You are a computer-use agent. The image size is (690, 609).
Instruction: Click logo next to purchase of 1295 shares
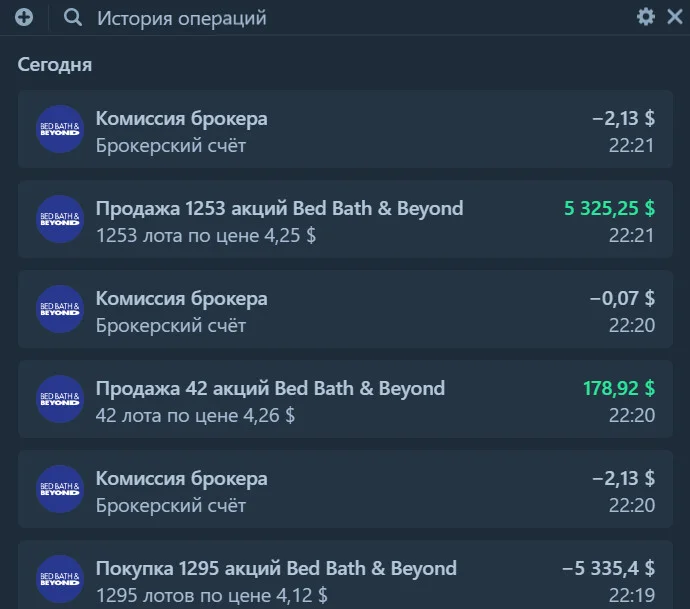click(x=60, y=579)
